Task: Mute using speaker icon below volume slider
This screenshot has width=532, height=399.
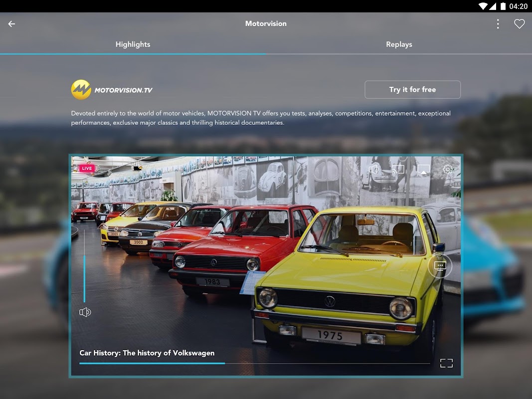Action: click(85, 312)
